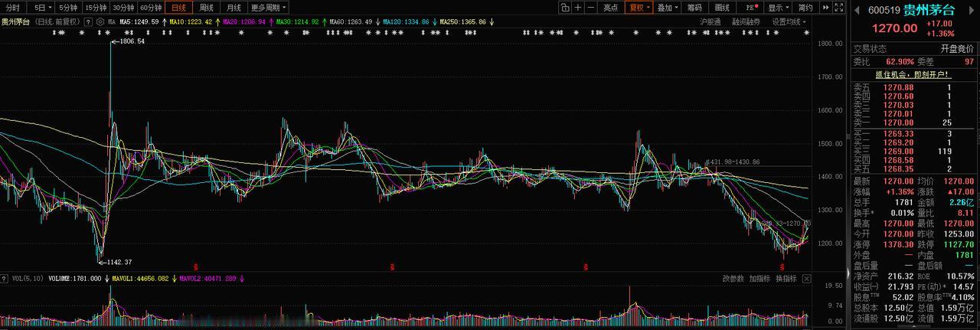Switch to the 周线 weekly tab

(x=206, y=7)
